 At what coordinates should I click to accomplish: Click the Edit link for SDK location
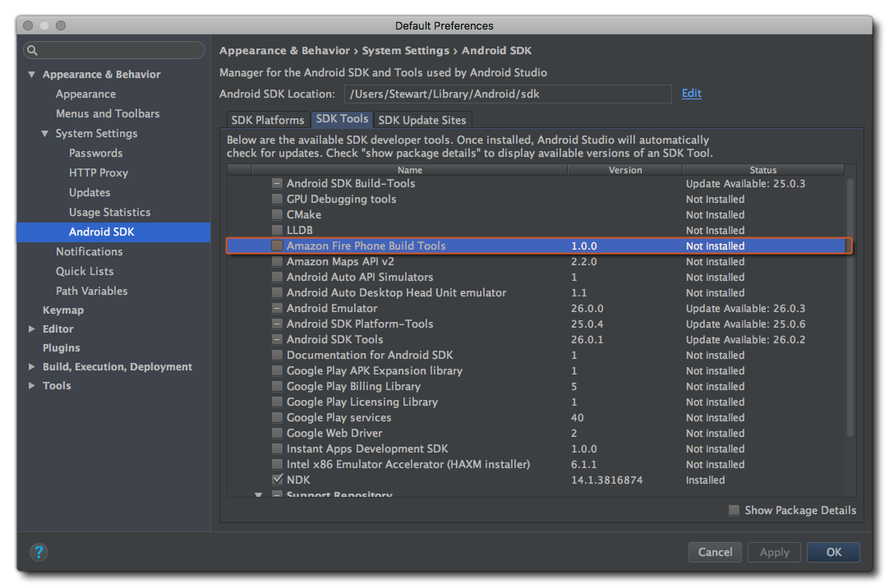tap(691, 94)
